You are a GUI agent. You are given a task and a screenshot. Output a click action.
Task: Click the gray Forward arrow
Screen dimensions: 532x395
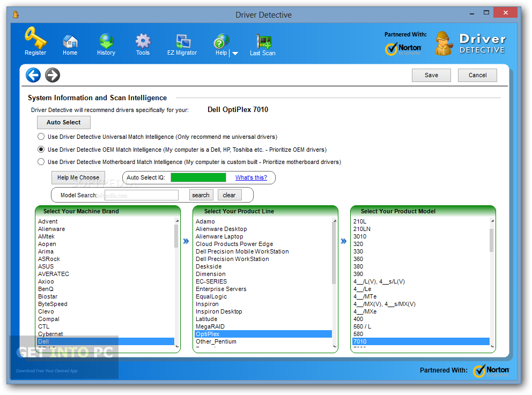tap(53, 75)
